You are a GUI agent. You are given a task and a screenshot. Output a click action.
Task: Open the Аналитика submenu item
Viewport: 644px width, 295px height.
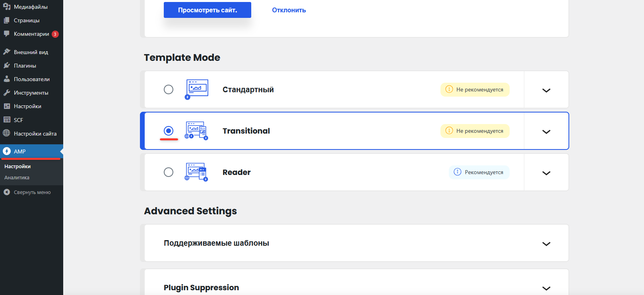(17, 178)
